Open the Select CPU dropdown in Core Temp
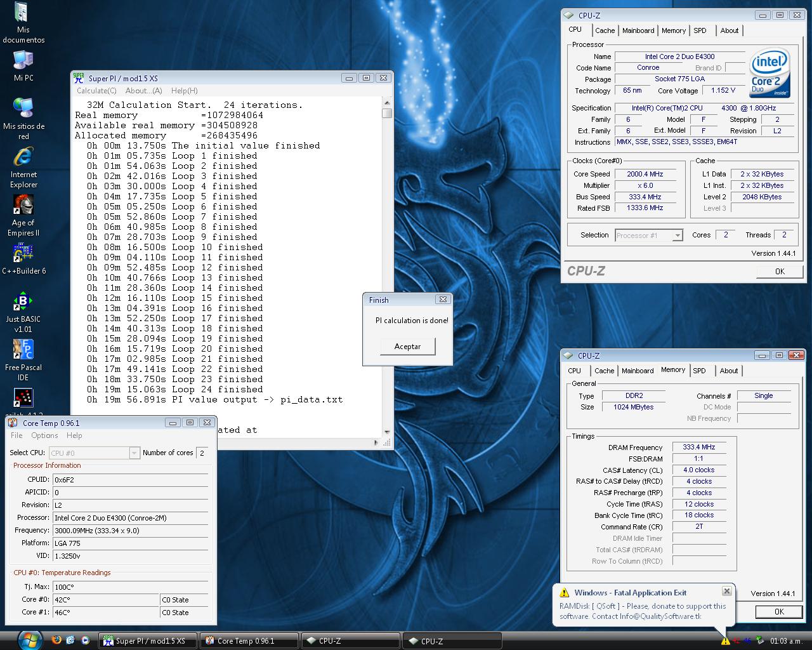812x650 pixels. [x=94, y=453]
